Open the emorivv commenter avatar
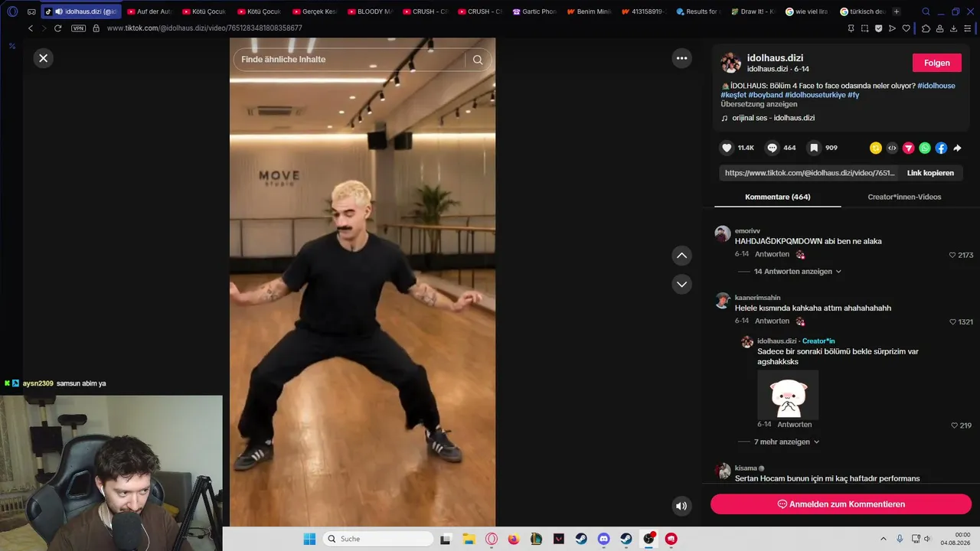This screenshot has width=980, height=551. coord(723,233)
